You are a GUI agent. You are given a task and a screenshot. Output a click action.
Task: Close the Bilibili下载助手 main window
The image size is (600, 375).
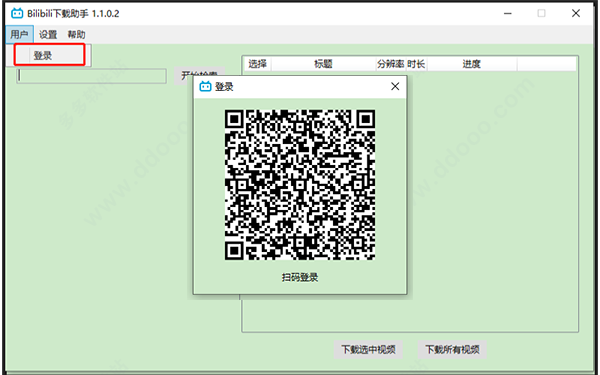click(576, 13)
